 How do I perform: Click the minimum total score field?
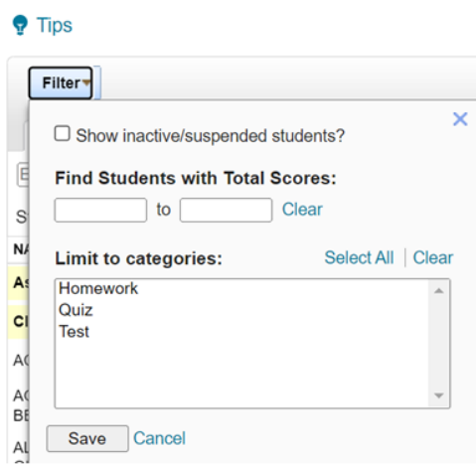pyautogui.click(x=100, y=210)
